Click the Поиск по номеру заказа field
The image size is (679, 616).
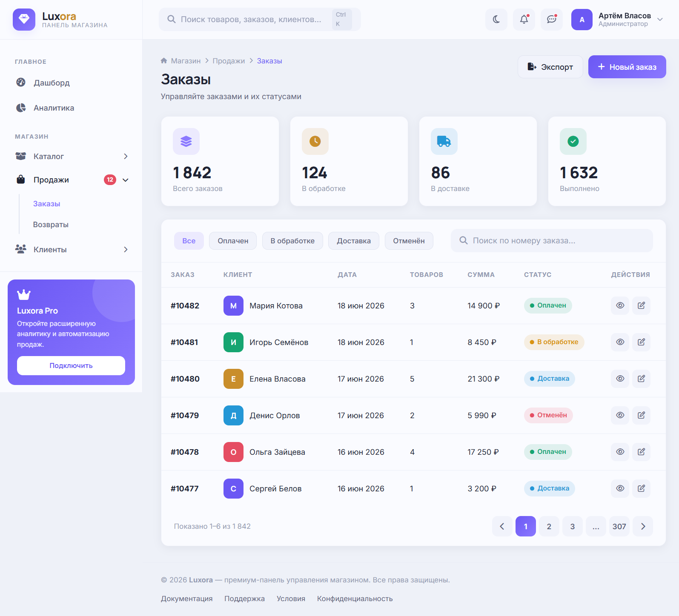point(552,241)
